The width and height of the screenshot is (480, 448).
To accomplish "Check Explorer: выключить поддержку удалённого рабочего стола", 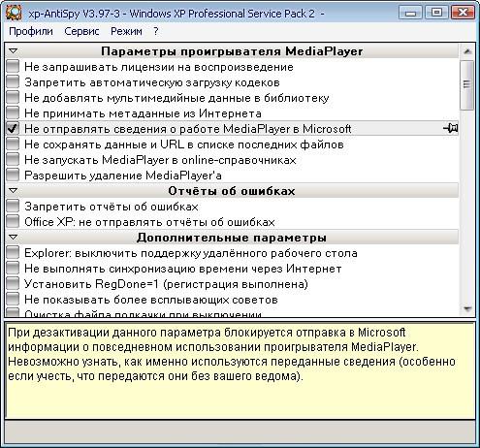I will pos(13,253).
